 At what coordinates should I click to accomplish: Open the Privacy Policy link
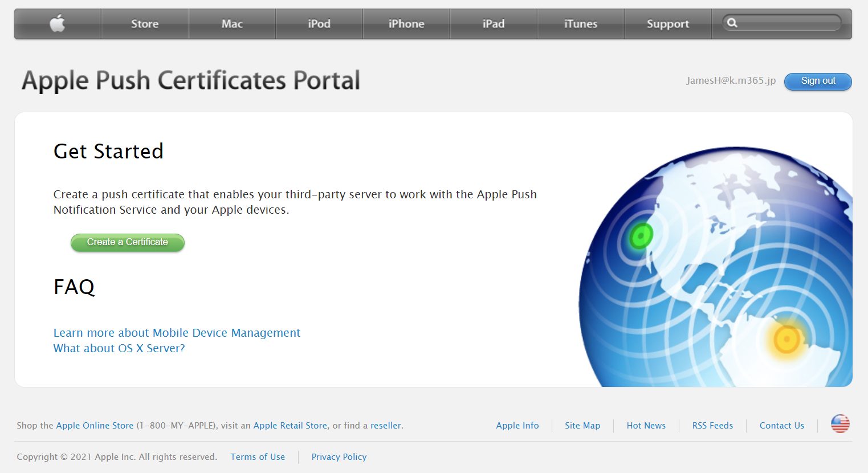tap(339, 457)
